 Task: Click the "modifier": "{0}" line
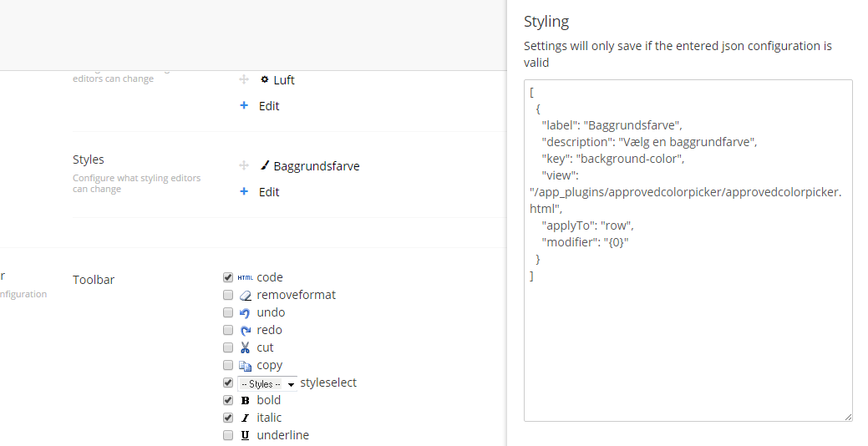point(585,242)
